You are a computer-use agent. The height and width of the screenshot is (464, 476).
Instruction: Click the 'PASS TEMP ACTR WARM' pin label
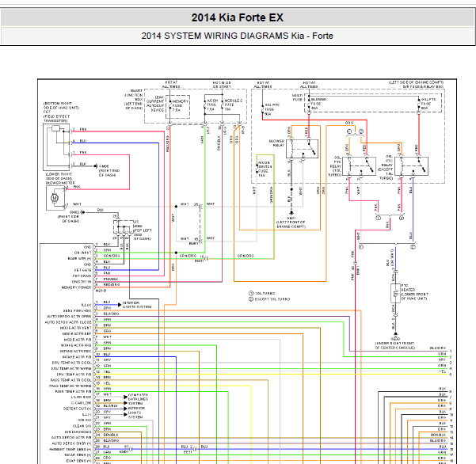[70, 386]
